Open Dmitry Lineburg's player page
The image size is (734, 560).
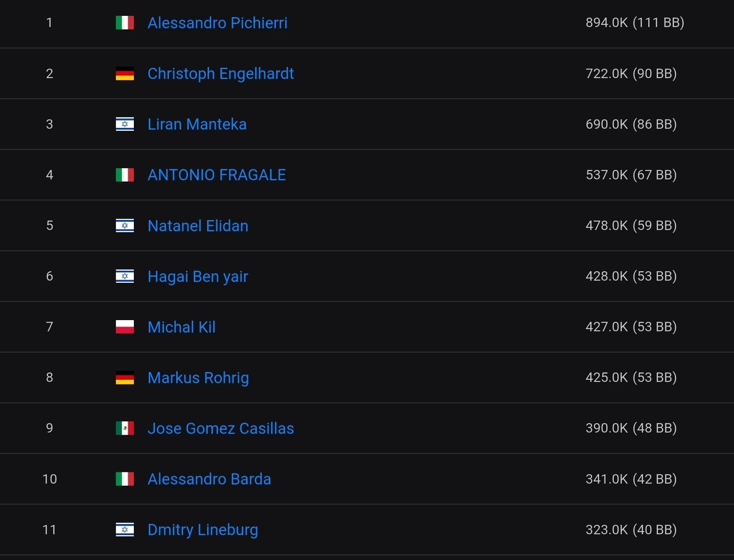202,530
